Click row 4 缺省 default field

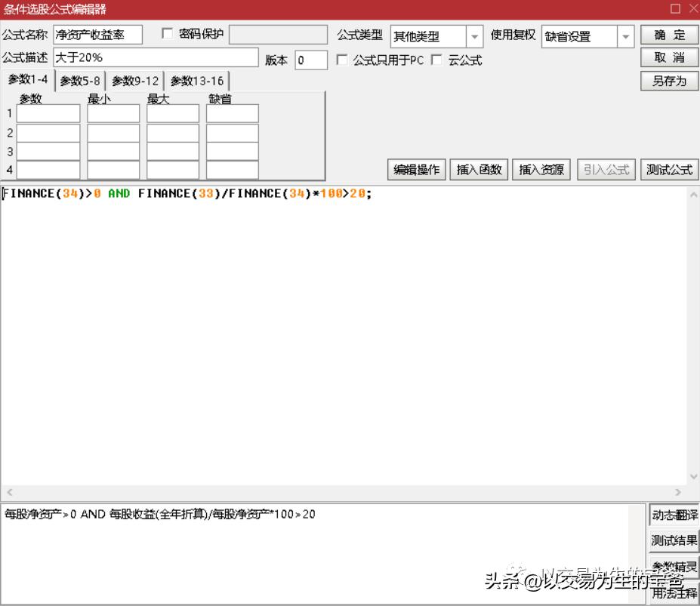point(232,170)
